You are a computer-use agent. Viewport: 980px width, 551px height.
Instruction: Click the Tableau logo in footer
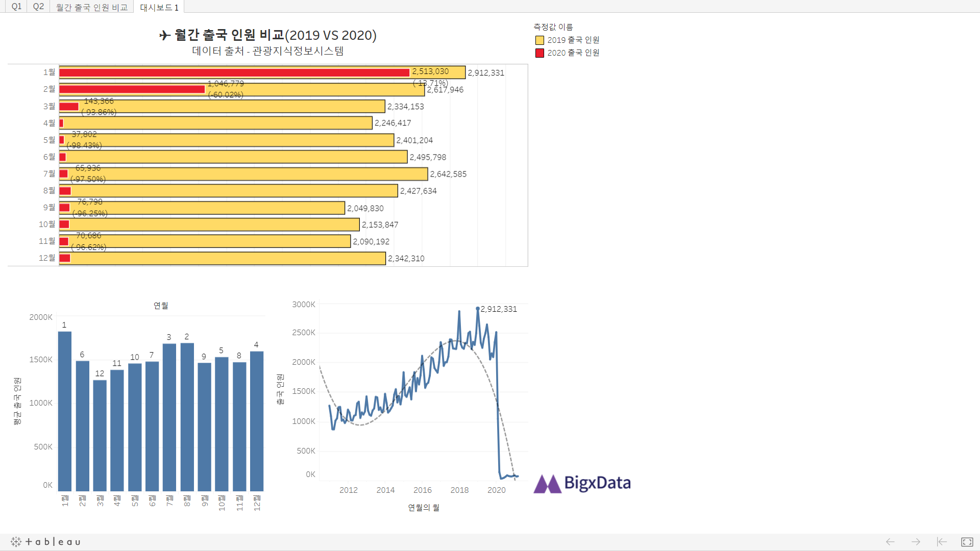point(45,542)
